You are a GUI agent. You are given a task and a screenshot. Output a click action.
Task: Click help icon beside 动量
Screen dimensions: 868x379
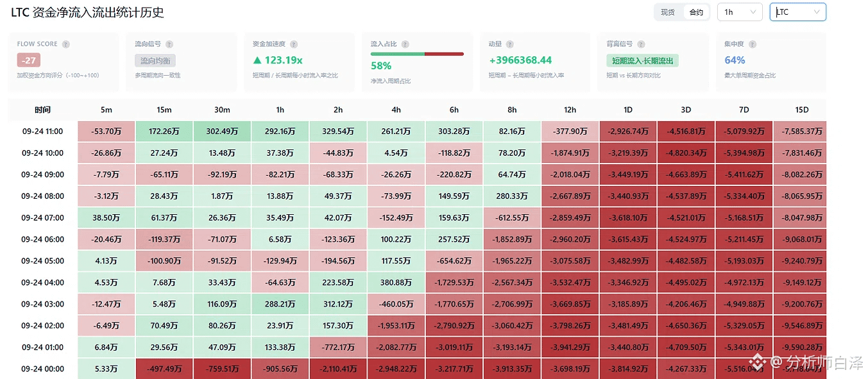coord(510,44)
